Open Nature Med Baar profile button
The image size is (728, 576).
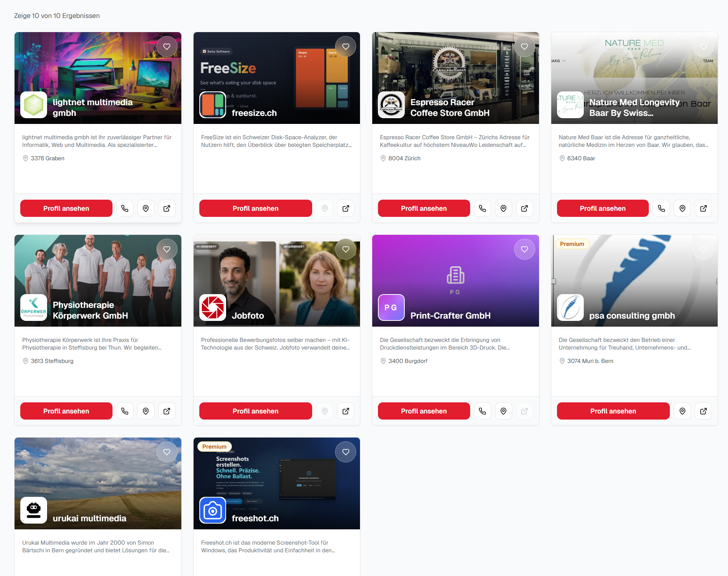[x=603, y=208]
